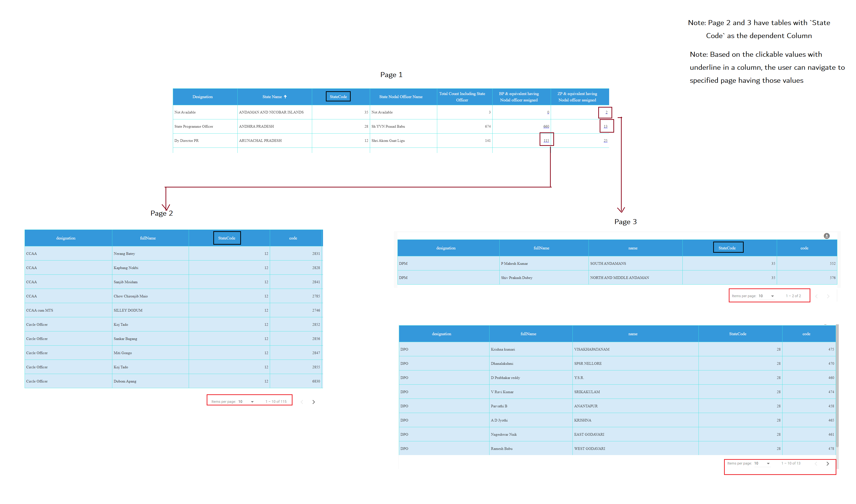Click fullName column header in Page 2 table
Screen dimensions: 856x504
click(x=148, y=238)
